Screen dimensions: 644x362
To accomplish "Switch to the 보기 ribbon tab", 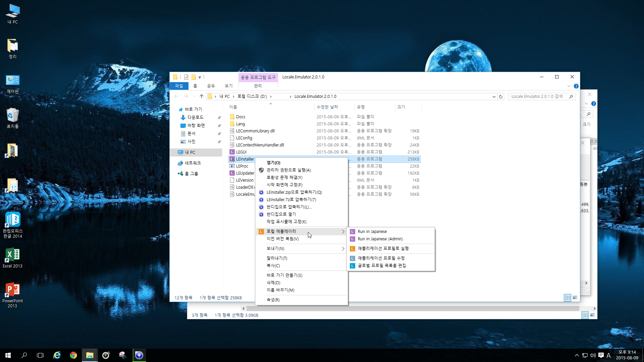I will pyautogui.click(x=228, y=86).
